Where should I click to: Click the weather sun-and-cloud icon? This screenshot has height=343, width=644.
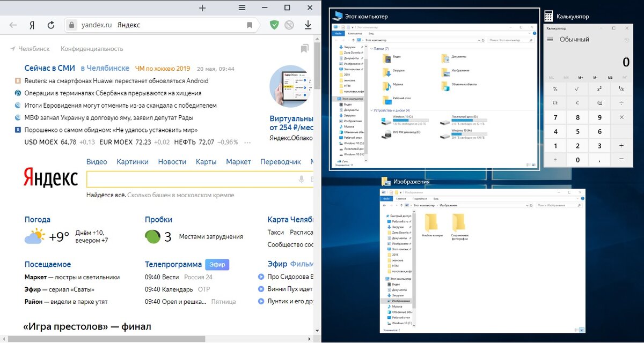tap(34, 236)
